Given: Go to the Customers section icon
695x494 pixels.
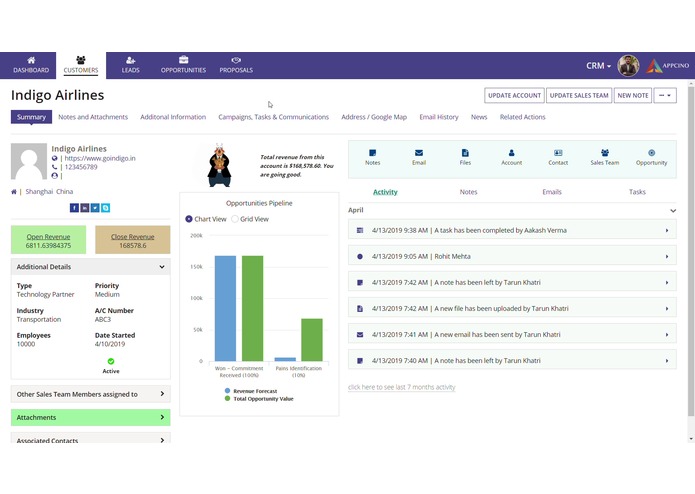Looking at the screenshot, I should click(81, 60).
